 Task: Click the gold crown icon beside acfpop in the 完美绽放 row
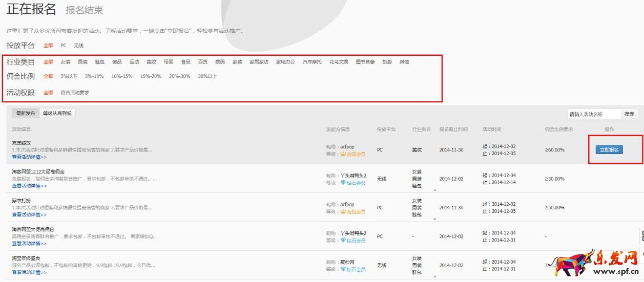(343, 154)
